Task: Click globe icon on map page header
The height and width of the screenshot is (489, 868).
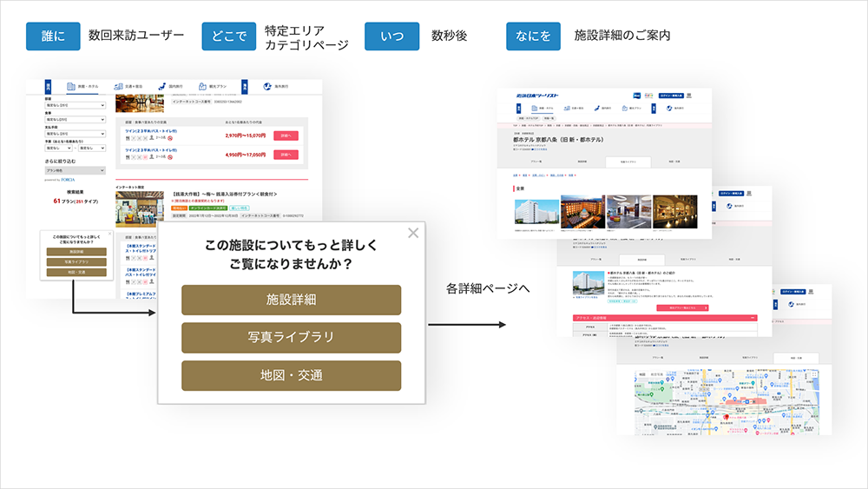Action: (791, 304)
